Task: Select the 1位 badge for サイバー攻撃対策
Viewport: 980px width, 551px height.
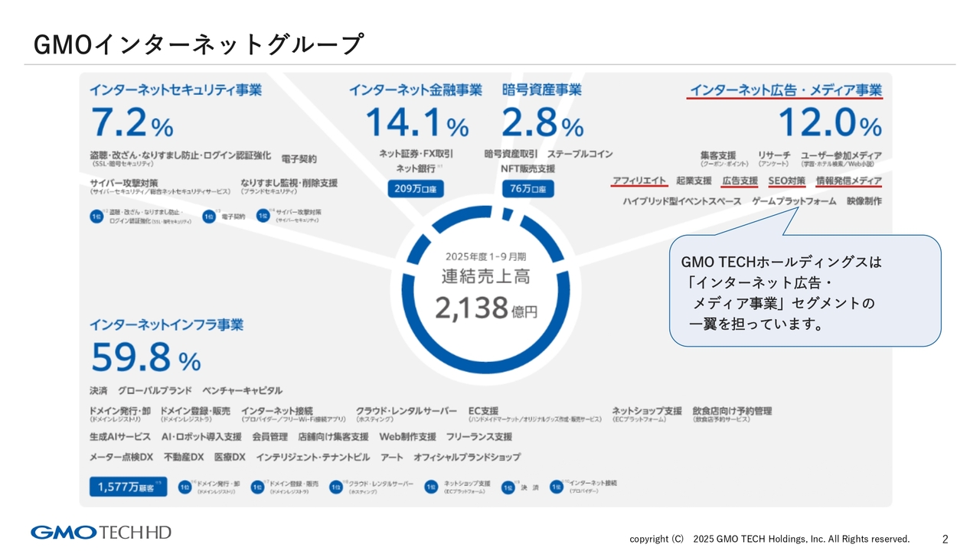Action: point(263,217)
